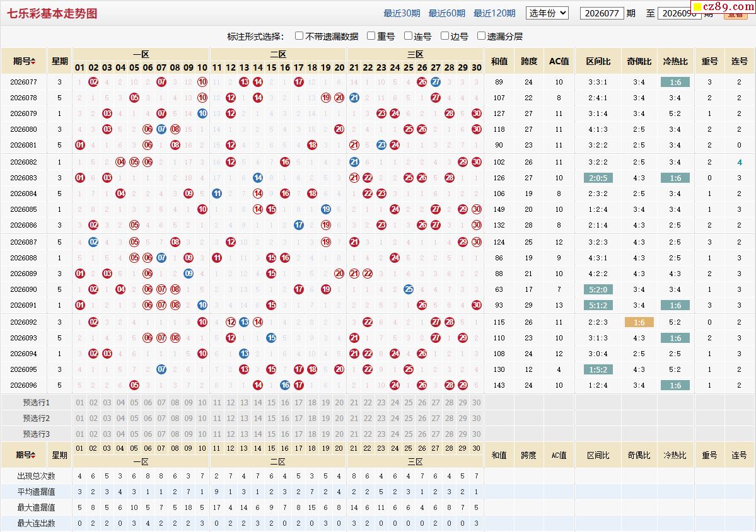The image size is (756, 532).
Task: Click blue ball 27 in row 2026077
Action: 435,82
